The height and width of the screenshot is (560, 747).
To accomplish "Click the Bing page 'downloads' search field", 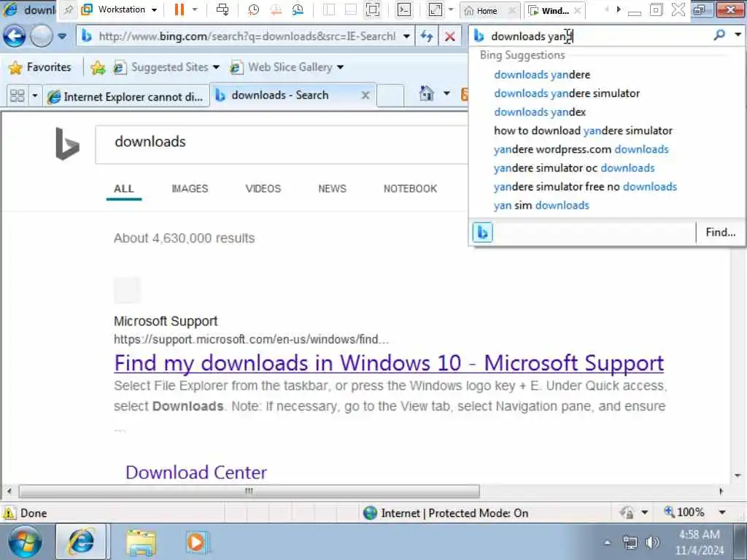I will pos(281,144).
